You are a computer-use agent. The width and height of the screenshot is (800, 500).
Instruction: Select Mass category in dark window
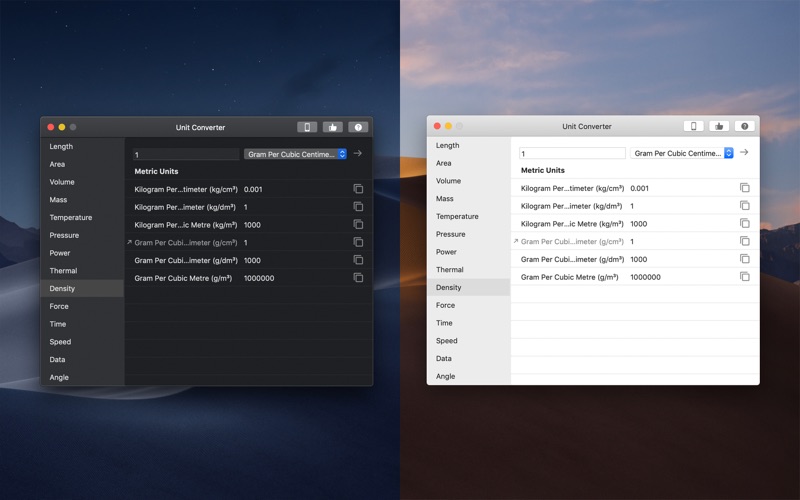82,199
